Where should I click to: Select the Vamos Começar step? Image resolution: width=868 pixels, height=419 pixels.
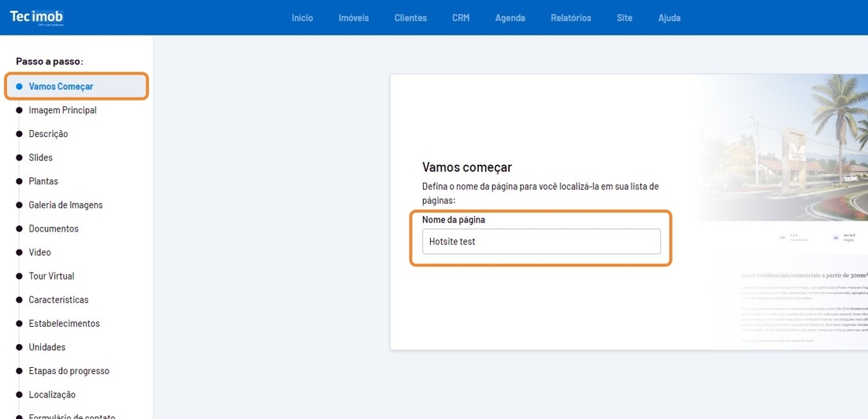pyautogui.click(x=60, y=87)
